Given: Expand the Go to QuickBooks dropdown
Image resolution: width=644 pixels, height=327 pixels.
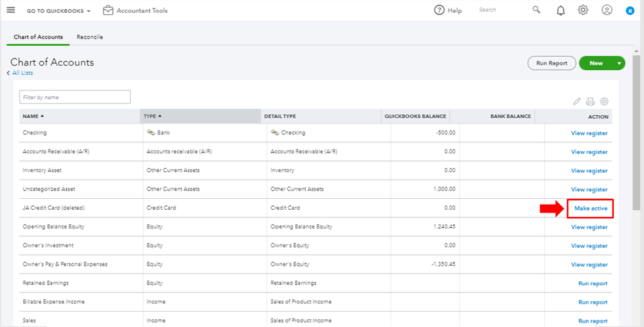Looking at the screenshot, I should (x=59, y=11).
